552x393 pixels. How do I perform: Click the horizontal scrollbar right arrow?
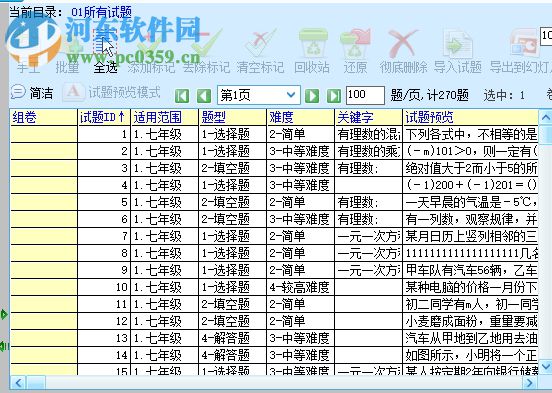pyautogui.click(x=529, y=383)
